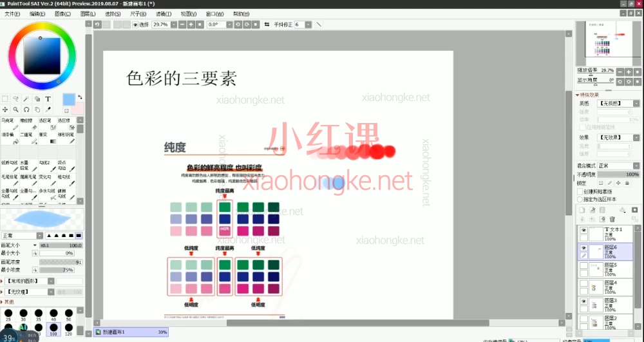Click navigator zoom-out minus button
Screen dimensions: 644x342
pyautogui.click(x=620, y=72)
